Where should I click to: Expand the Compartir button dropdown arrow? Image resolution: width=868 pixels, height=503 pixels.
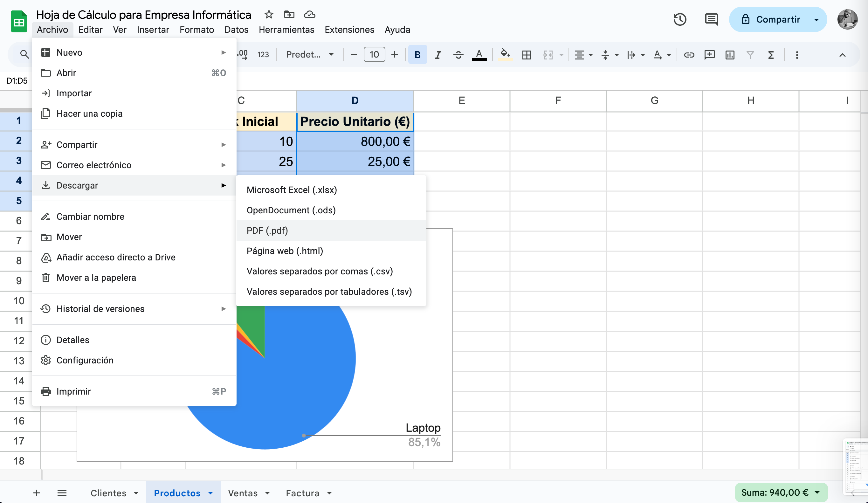pyautogui.click(x=816, y=20)
